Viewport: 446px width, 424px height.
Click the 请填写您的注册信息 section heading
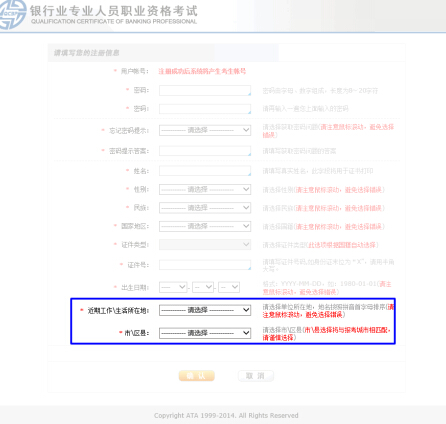tap(86, 53)
